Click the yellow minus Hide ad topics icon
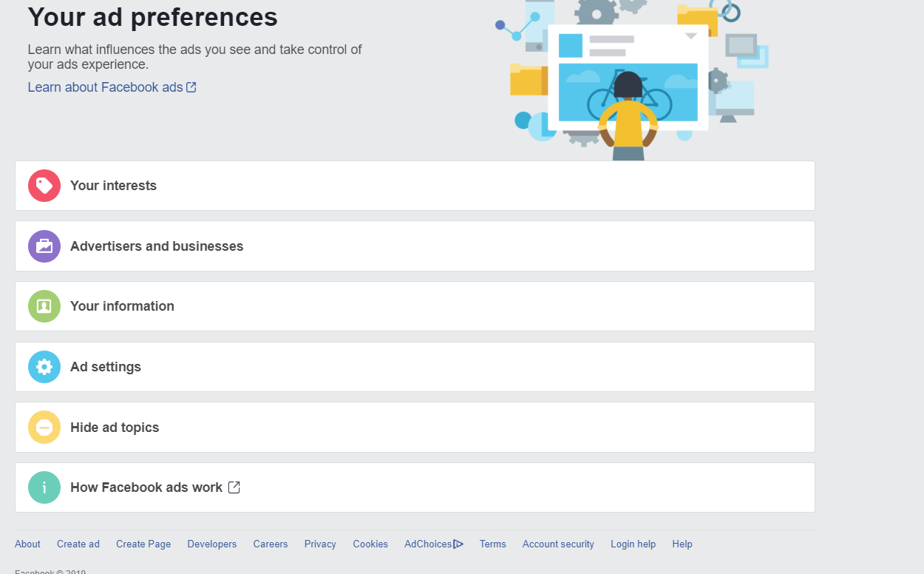 [x=44, y=428]
